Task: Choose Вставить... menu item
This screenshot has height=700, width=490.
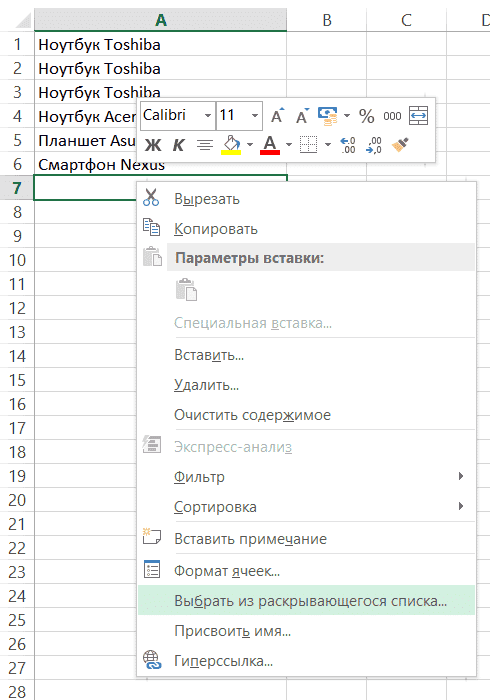Action: 306,355
